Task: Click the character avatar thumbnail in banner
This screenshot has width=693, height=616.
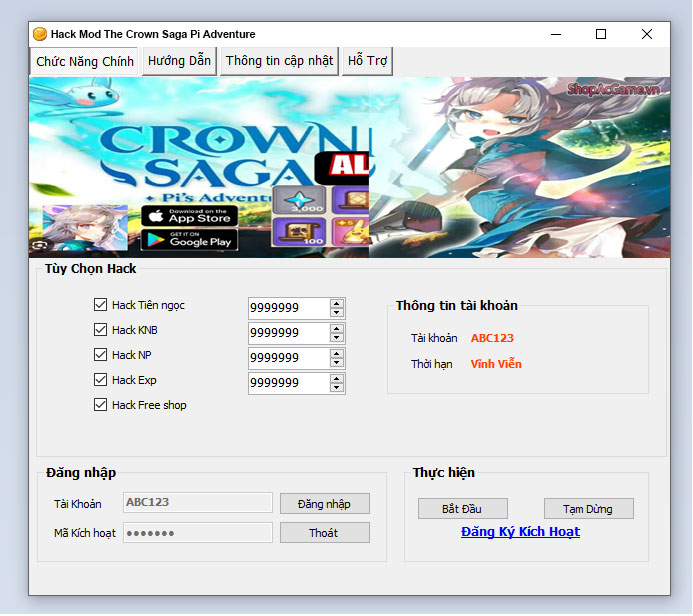Action: [x=85, y=227]
